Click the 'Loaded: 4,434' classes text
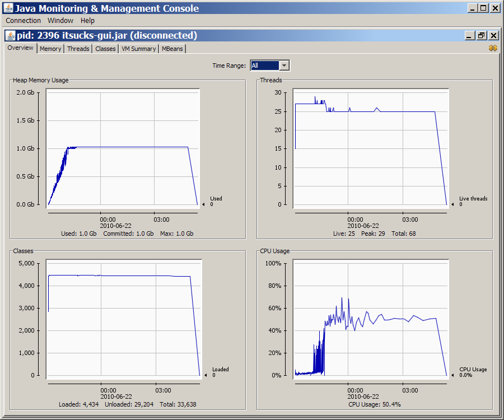 tap(79, 404)
